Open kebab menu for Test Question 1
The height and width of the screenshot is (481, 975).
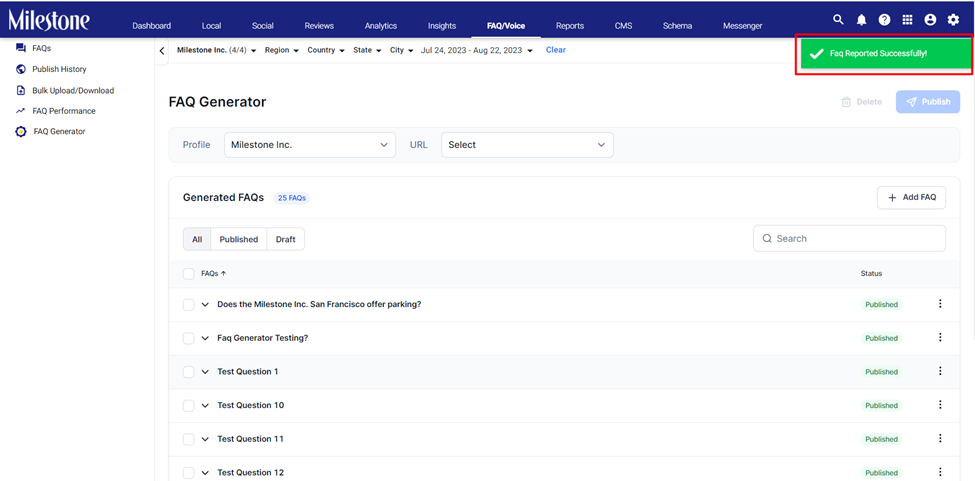tap(940, 371)
